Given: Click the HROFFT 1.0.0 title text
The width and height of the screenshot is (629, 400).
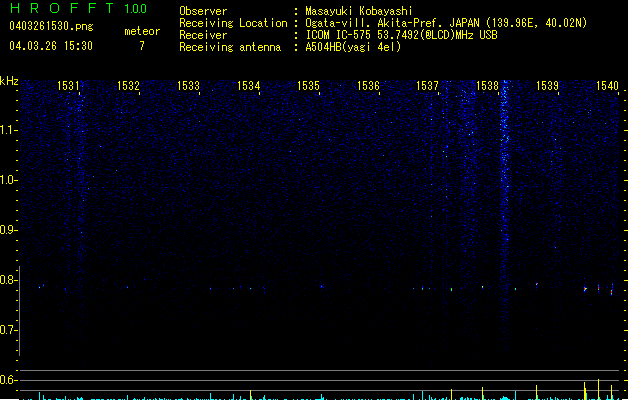Looking at the screenshot, I should (78, 8).
